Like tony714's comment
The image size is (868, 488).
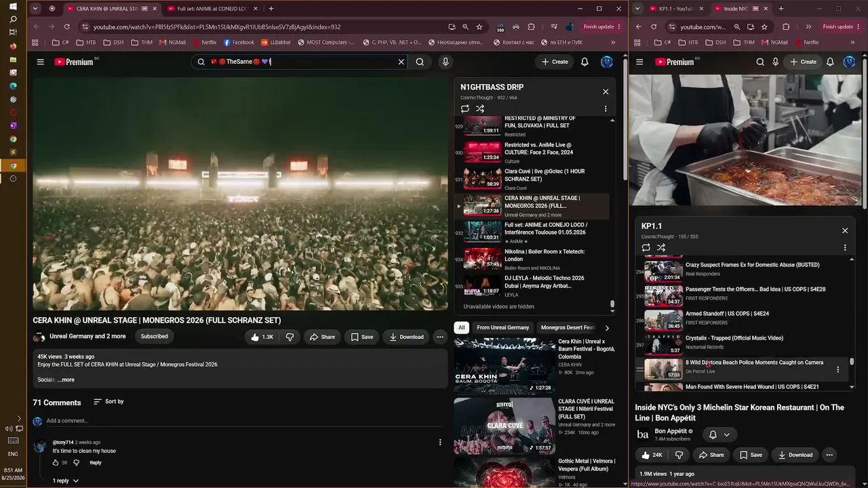point(56,463)
